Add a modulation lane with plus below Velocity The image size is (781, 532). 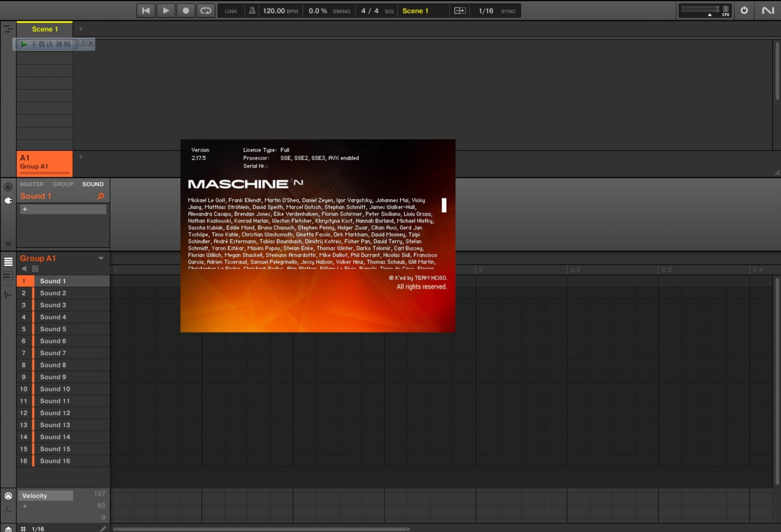click(x=25, y=506)
